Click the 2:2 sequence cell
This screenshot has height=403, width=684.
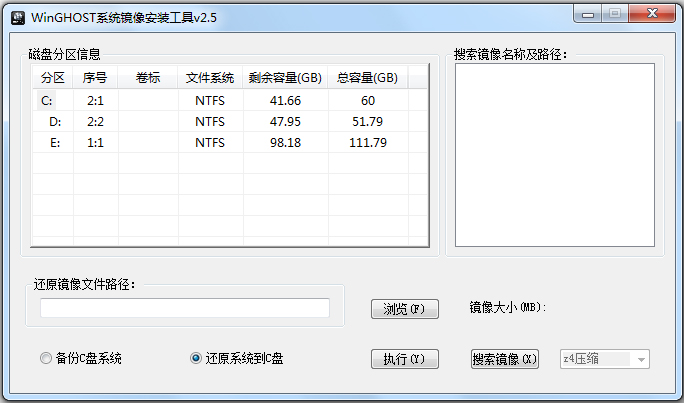(95, 121)
